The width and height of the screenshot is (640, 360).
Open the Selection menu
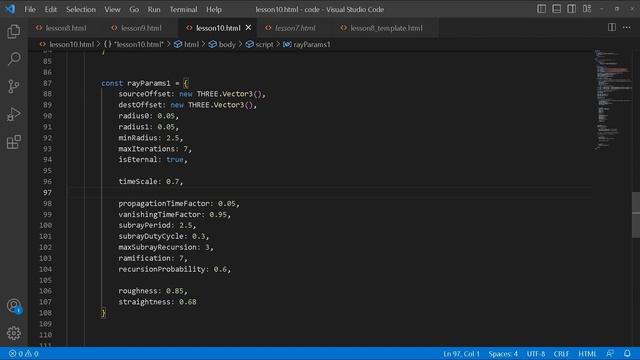[81, 9]
